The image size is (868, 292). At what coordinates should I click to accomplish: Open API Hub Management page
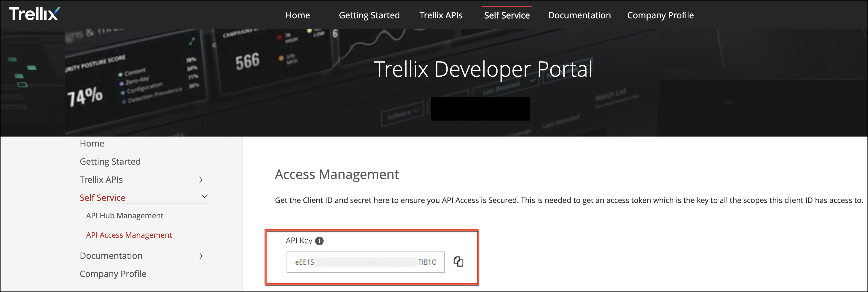(125, 216)
